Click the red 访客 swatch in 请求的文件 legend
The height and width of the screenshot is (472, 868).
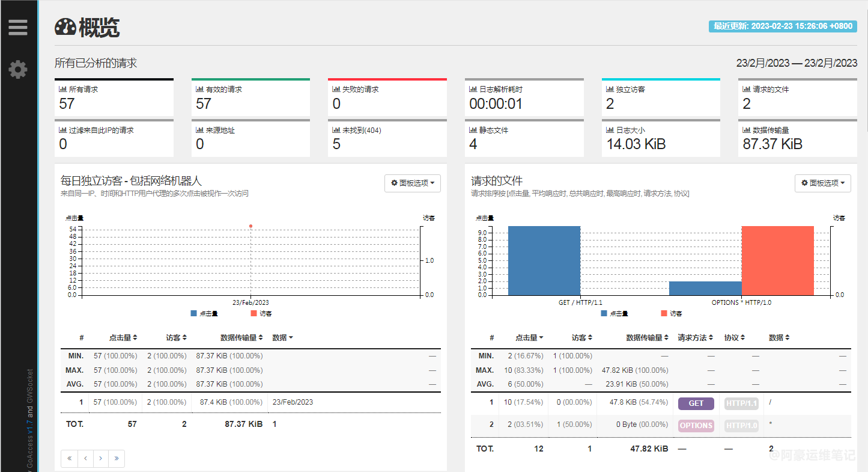664,313
